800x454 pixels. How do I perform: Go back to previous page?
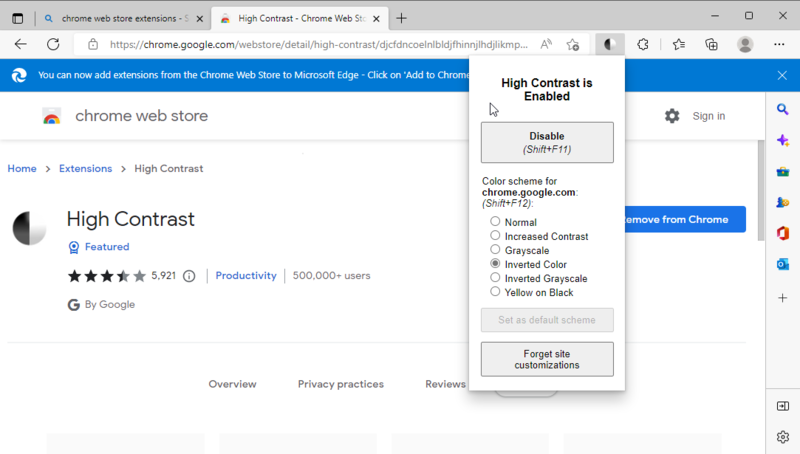(x=20, y=44)
